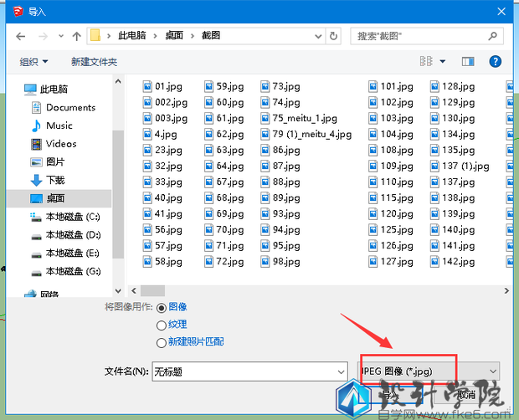The height and width of the screenshot is (420, 519).
Task: Click 新建文件夹 in the toolbar
Action: (x=94, y=62)
